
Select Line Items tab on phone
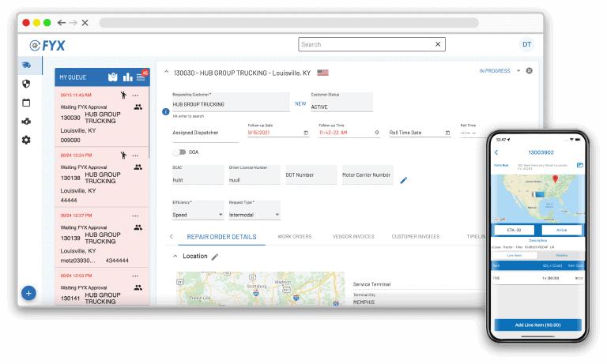coord(515,256)
